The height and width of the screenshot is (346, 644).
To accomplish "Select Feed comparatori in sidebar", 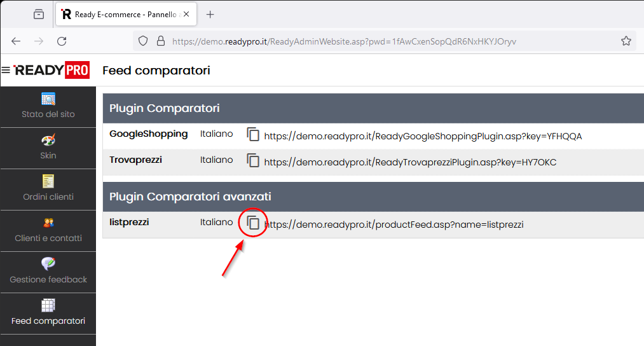I will coord(48,314).
